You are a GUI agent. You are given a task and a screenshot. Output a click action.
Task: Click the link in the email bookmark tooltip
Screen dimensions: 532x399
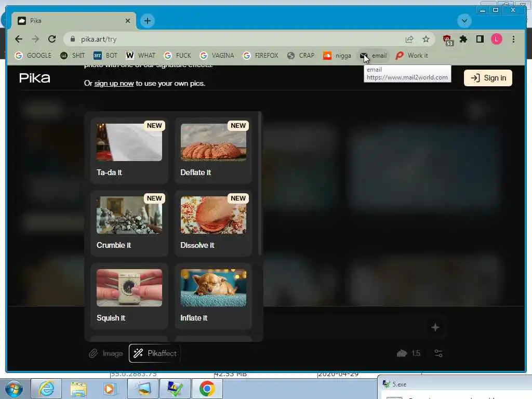407,77
